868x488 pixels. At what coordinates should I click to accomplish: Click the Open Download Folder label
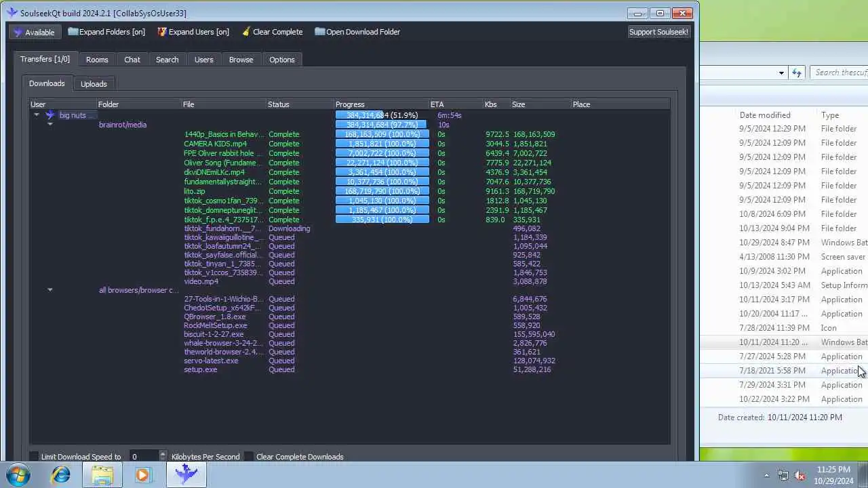click(x=363, y=32)
